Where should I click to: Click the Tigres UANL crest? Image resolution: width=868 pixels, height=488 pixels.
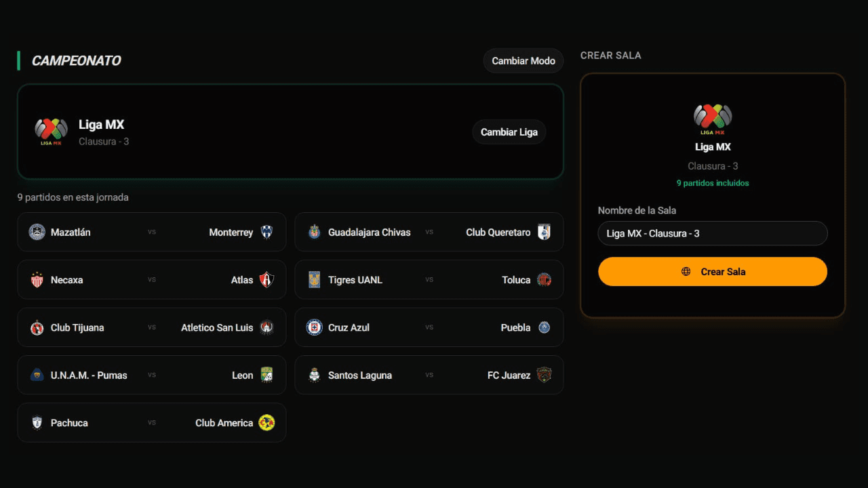click(314, 280)
